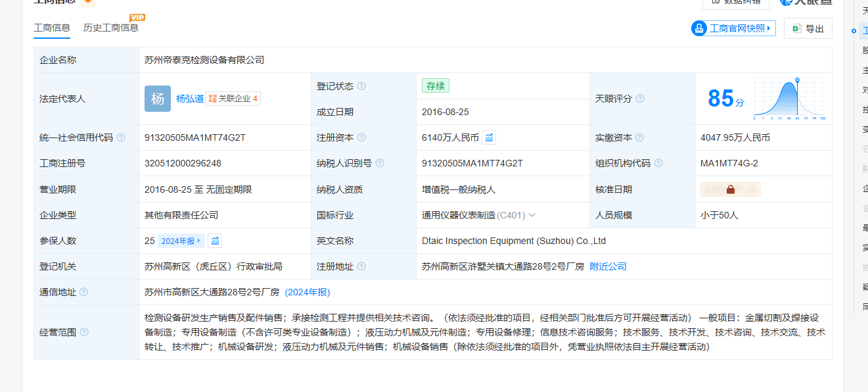Screen dimensions: 868x392
Task: Click the 85分 score number
Action: click(726, 99)
